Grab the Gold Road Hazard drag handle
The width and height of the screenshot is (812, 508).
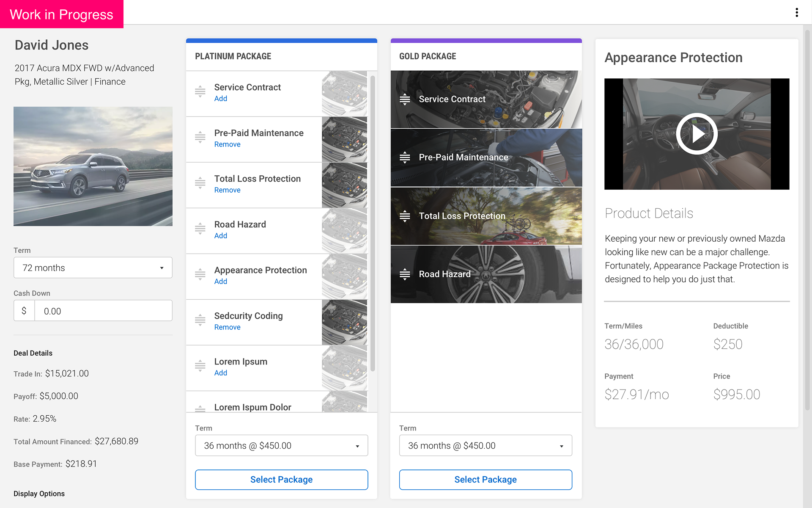[405, 274]
